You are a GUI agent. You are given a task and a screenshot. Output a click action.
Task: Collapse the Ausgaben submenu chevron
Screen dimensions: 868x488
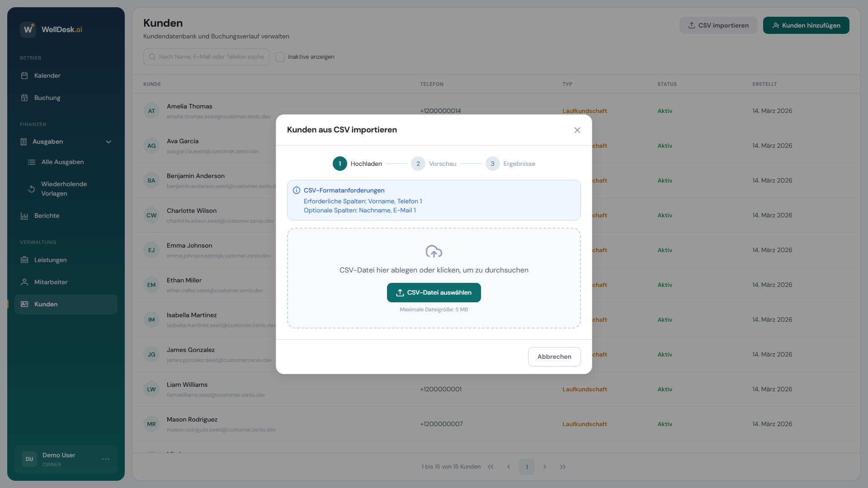coord(108,141)
